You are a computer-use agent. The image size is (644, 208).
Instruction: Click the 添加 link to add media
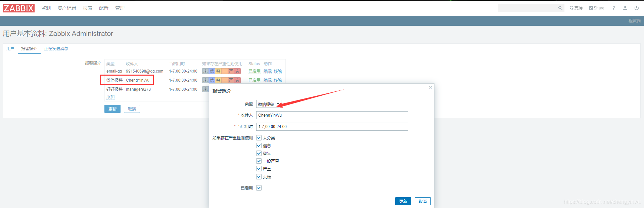(x=110, y=97)
